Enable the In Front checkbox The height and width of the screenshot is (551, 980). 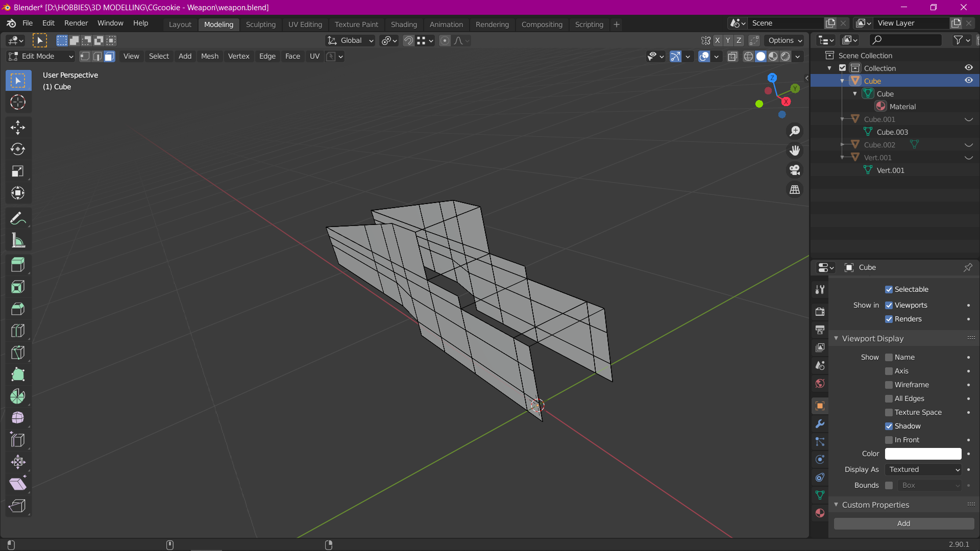[889, 440]
